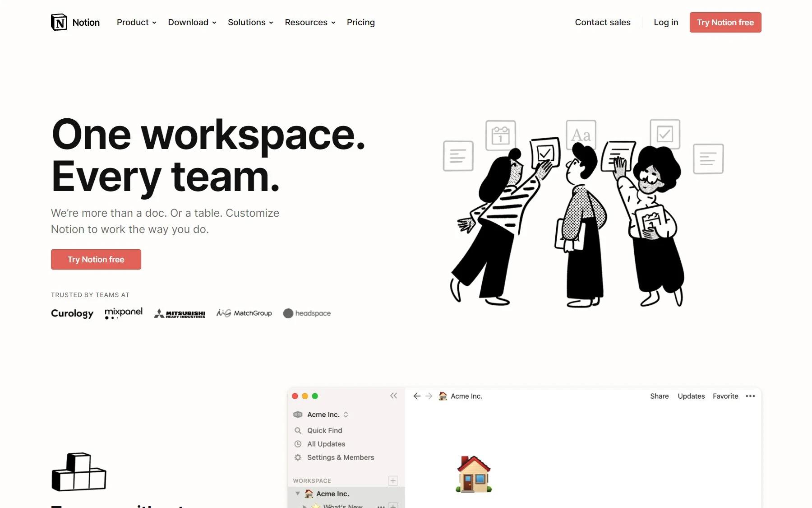The width and height of the screenshot is (812, 508).
Task: Open the three-dot page options menu
Action: (750, 396)
